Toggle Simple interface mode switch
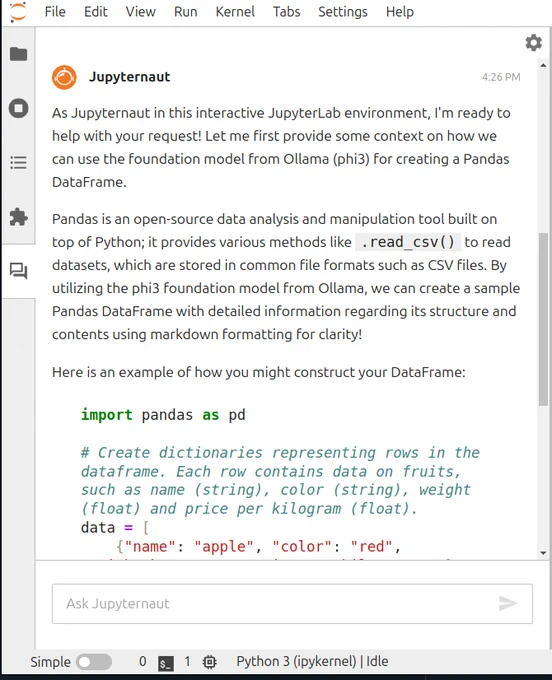The height and width of the screenshot is (680, 552). pos(94,662)
